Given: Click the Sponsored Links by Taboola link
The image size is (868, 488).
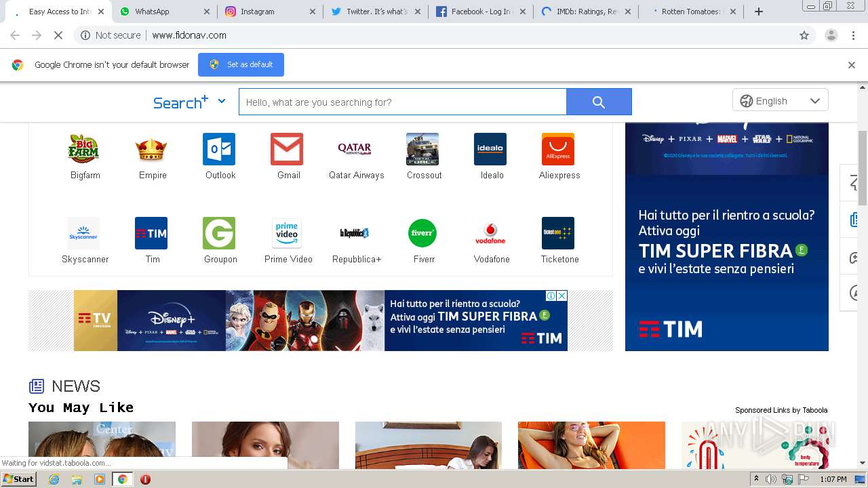Looking at the screenshot, I should point(781,410).
